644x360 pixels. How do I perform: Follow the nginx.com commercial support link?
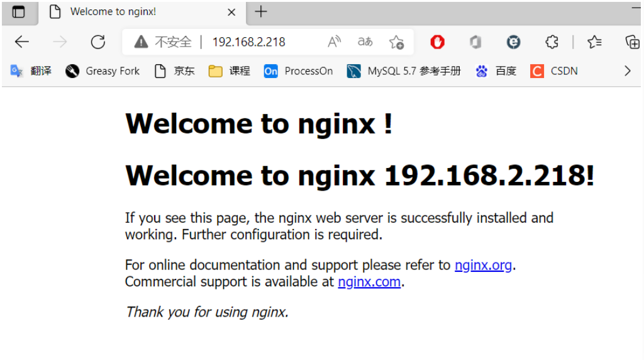pyautogui.click(x=369, y=282)
